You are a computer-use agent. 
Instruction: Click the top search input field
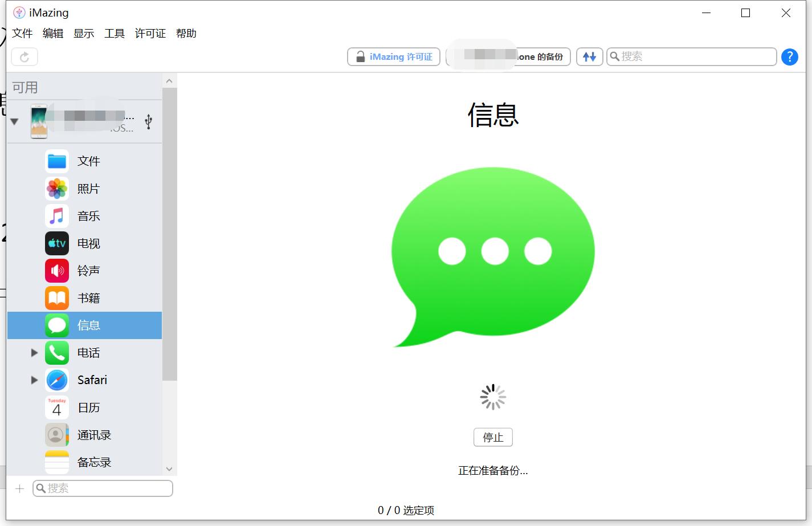click(x=691, y=56)
